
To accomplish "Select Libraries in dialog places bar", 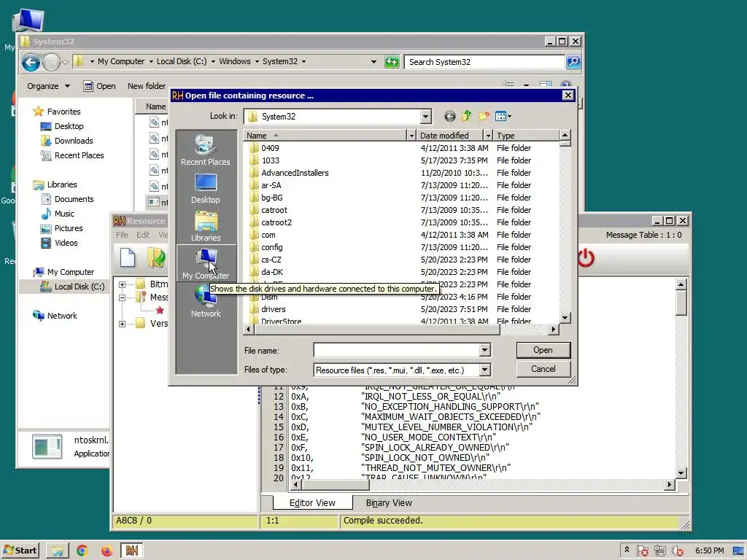I will 206,226.
